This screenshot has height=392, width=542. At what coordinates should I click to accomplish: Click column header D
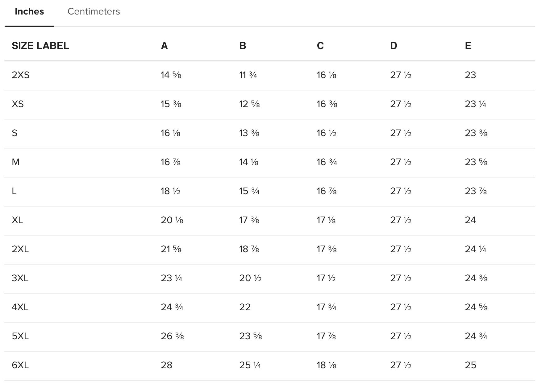394,46
